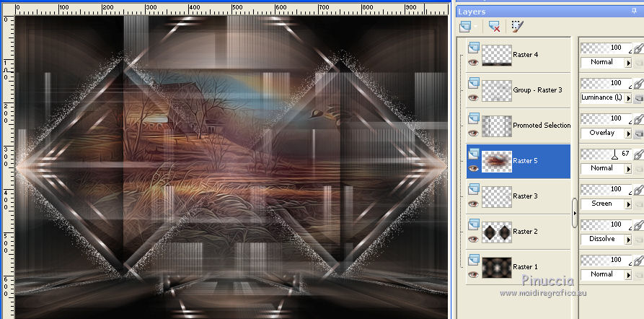Click the Raster 2 layer type icon

pyautogui.click(x=474, y=224)
